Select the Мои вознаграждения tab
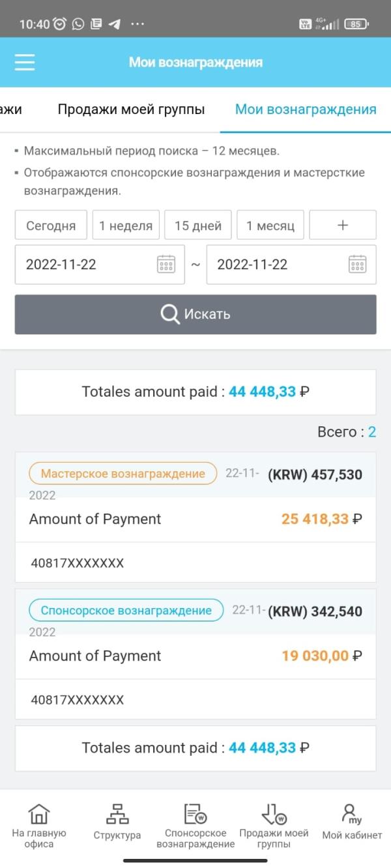 point(306,109)
